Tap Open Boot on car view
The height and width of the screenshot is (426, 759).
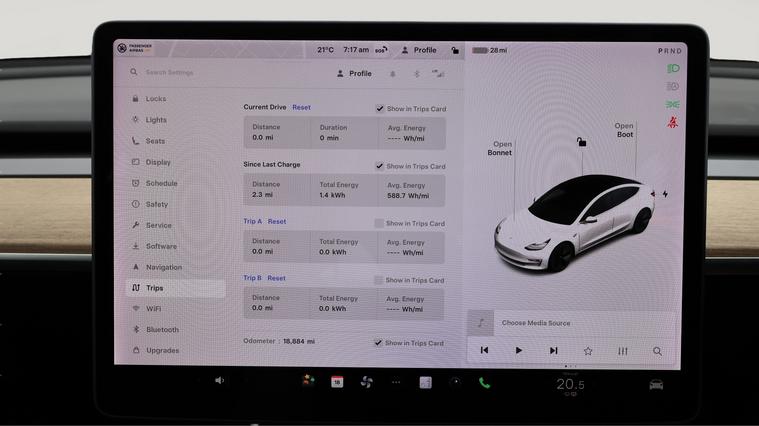tap(624, 130)
